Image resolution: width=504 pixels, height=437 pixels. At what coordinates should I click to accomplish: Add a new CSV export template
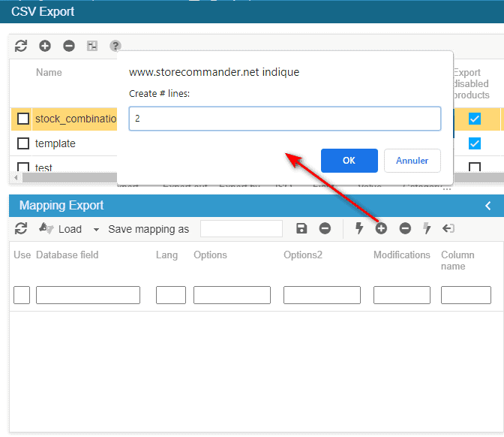[x=45, y=47]
